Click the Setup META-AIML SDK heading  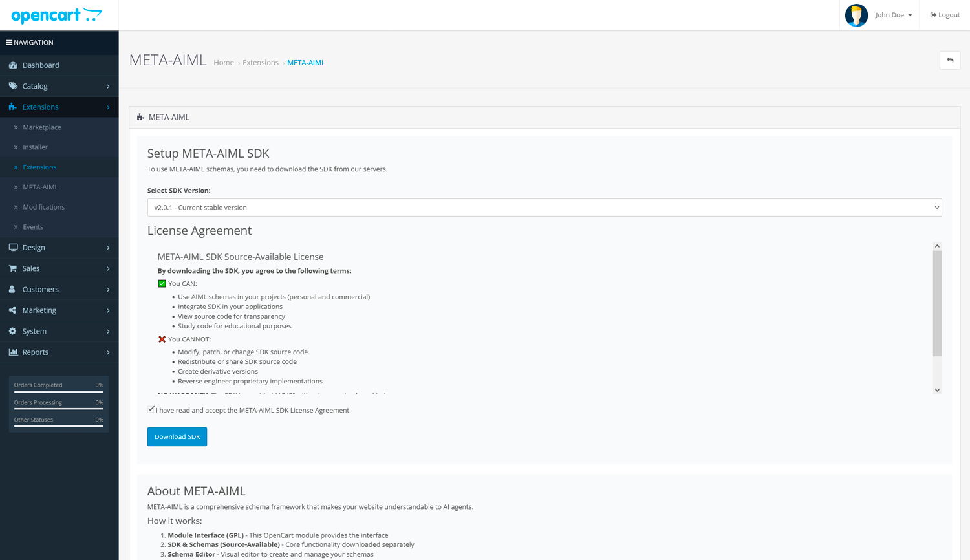click(x=208, y=153)
